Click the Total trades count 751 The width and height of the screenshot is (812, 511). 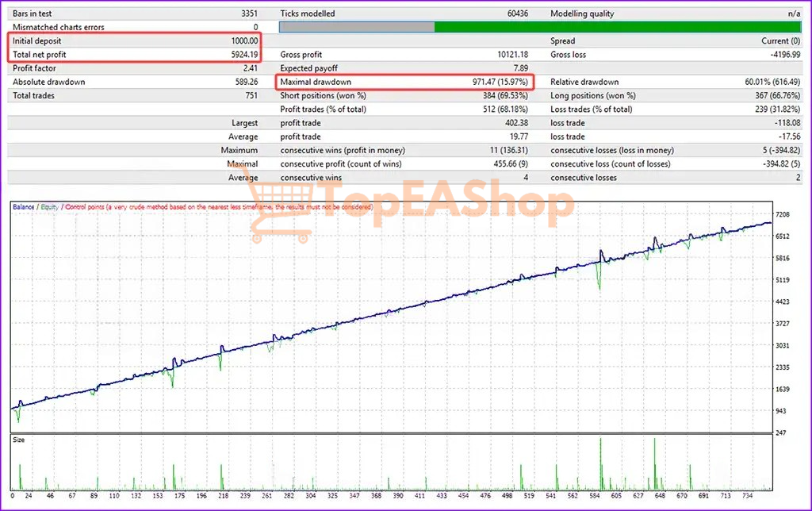[251, 95]
